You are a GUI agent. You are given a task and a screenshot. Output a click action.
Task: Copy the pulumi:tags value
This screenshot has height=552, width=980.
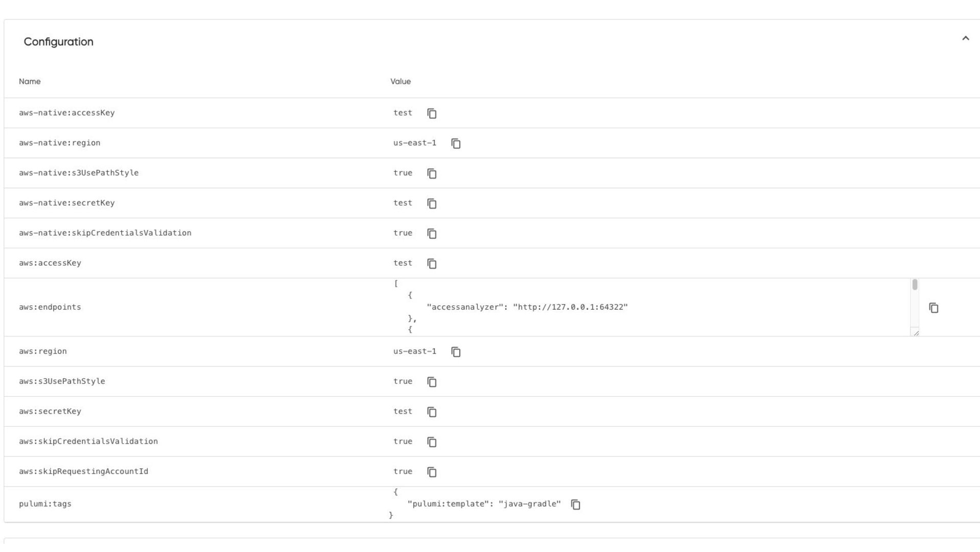575,505
